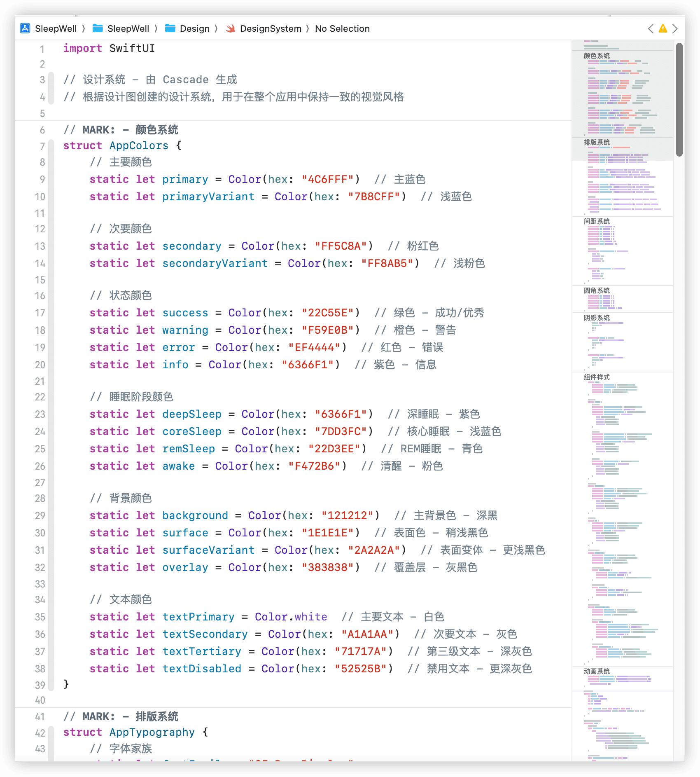The width and height of the screenshot is (700, 777).
Task: Select 组件样式 mark in the minimap
Action: 597,377
